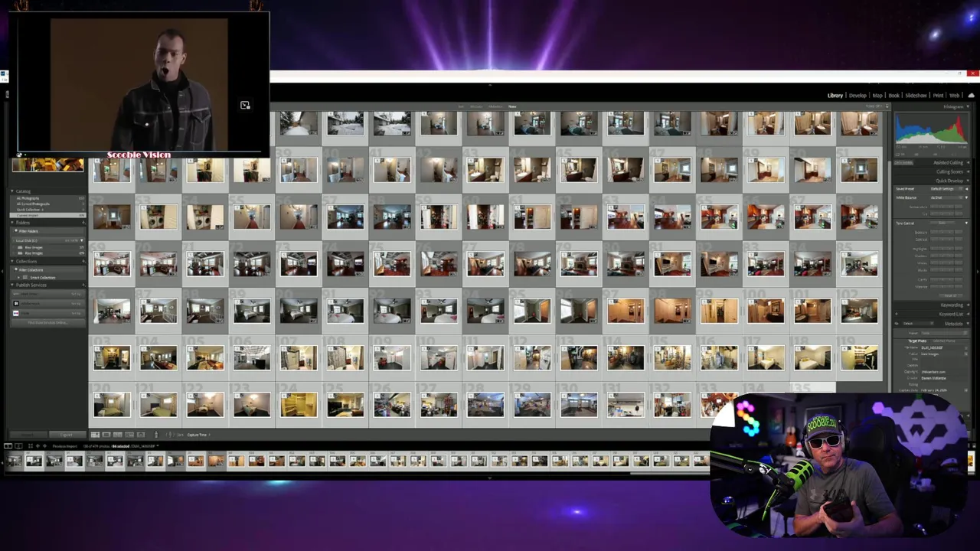Collapse the Histogram panel
The width and height of the screenshot is (980, 551).
(968, 106)
